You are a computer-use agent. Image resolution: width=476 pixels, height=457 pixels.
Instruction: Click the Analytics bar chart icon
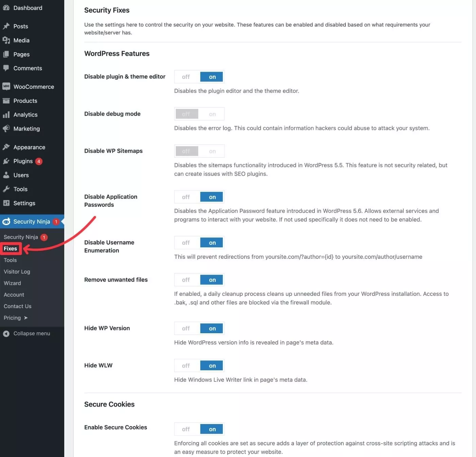(6, 115)
